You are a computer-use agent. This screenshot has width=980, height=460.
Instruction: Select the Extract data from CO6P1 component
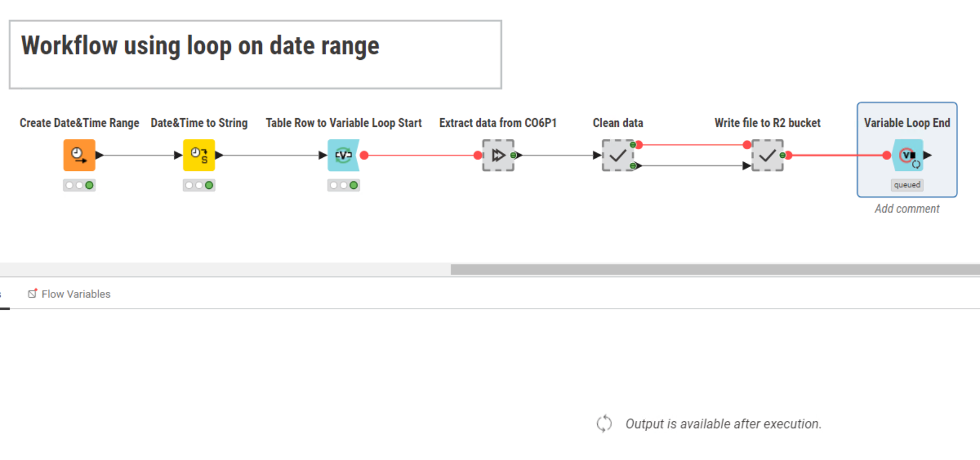[498, 155]
